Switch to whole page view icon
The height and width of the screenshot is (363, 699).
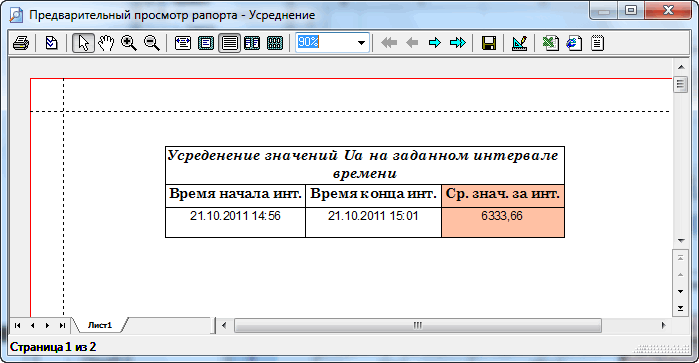[206, 43]
